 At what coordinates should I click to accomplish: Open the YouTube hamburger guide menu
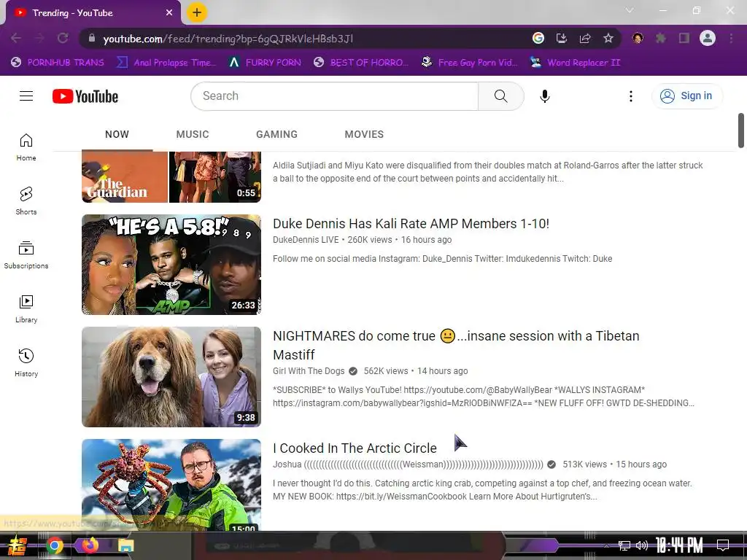tap(26, 96)
